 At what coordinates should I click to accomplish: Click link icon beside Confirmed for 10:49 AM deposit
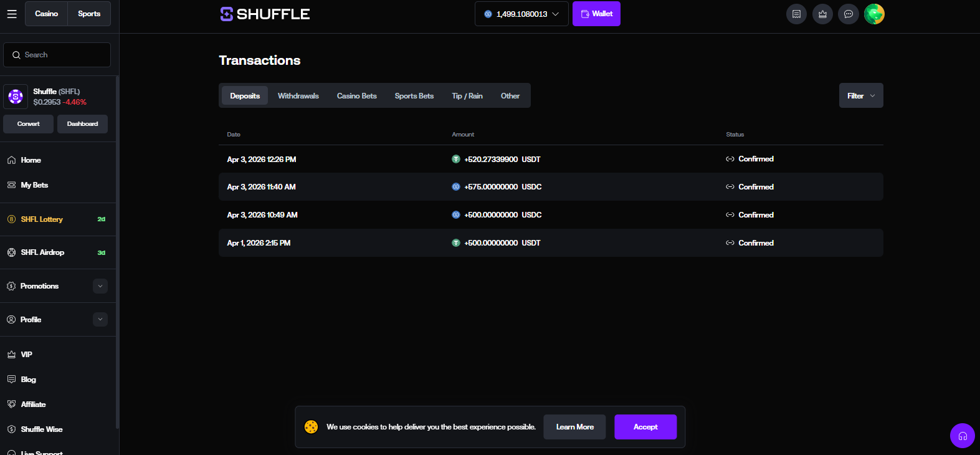pyautogui.click(x=730, y=215)
